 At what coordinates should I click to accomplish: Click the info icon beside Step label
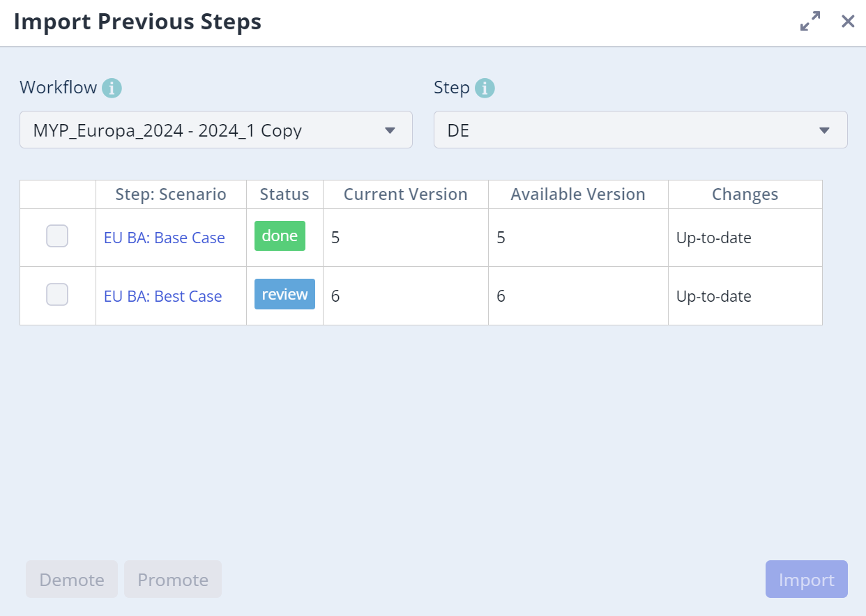(485, 88)
